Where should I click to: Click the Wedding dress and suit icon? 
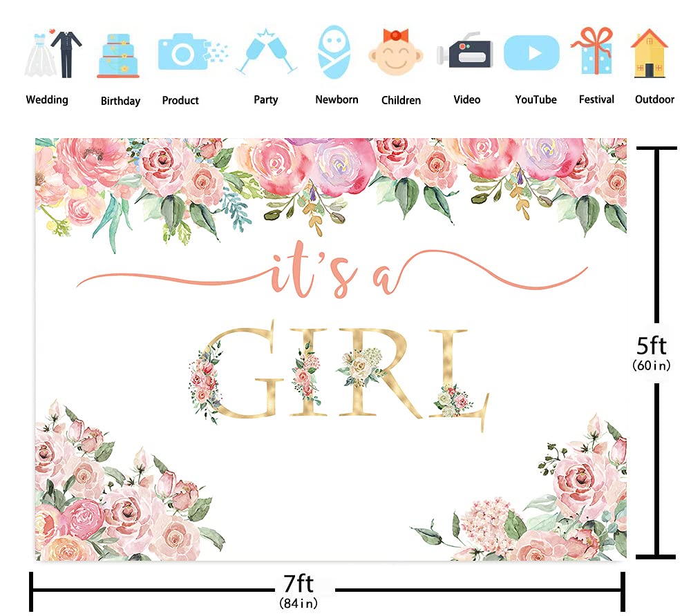tap(53, 53)
